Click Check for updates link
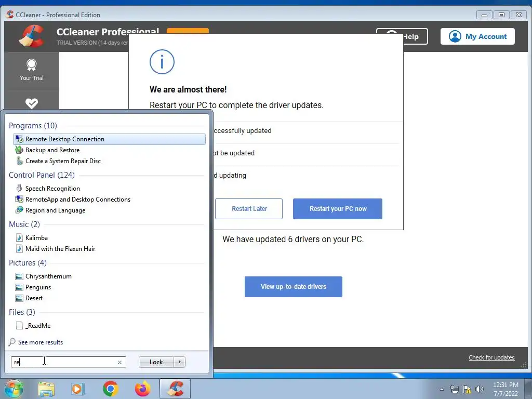The width and height of the screenshot is (532, 399). click(x=491, y=357)
